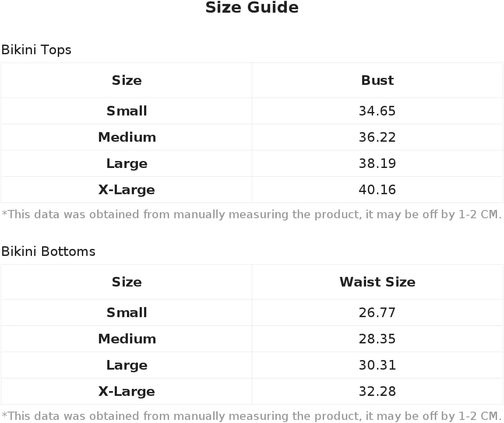Click the 36.22 bust value
504x423 pixels.
tap(377, 137)
